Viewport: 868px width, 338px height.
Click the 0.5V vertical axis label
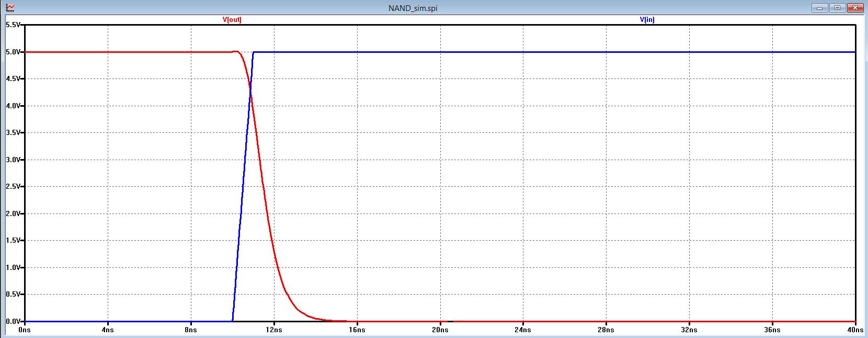click(13, 294)
